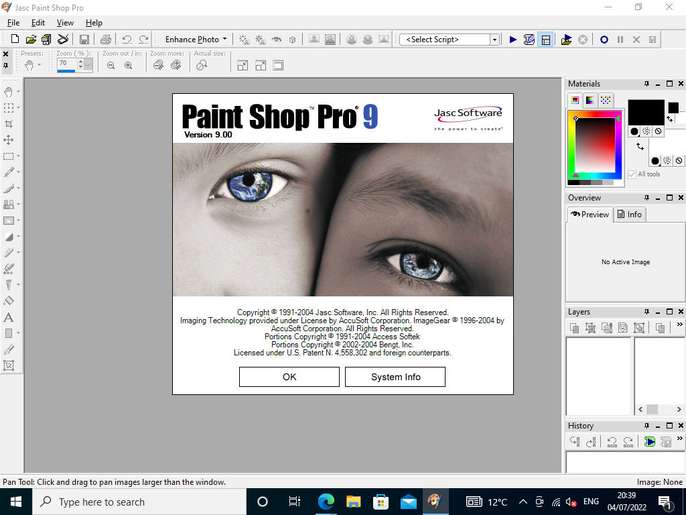Viewport: 686px width, 515px height.
Task: Click the New image icon
Action: [x=14, y=39]
